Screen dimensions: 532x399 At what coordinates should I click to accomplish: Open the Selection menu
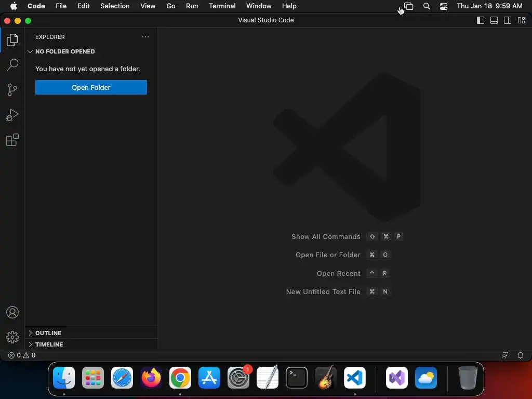coord(115,6)
